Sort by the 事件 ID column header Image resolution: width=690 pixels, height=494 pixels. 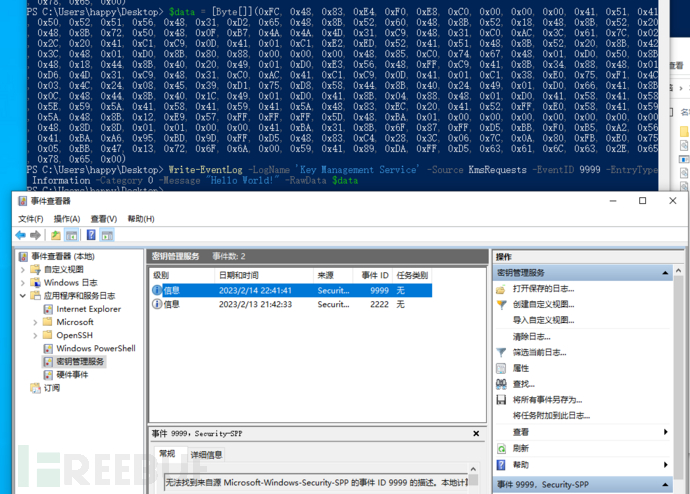[x=372, y=275]
